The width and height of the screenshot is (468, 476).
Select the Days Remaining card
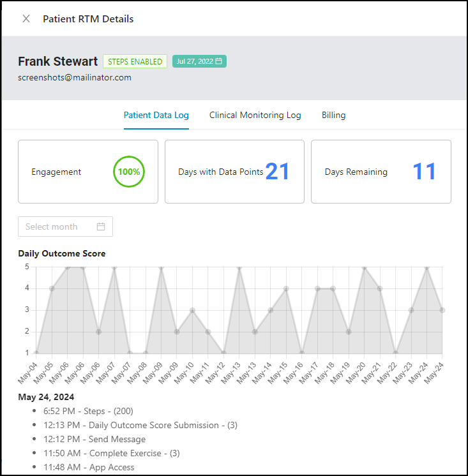pyautogui.click(x=381, y=172)
